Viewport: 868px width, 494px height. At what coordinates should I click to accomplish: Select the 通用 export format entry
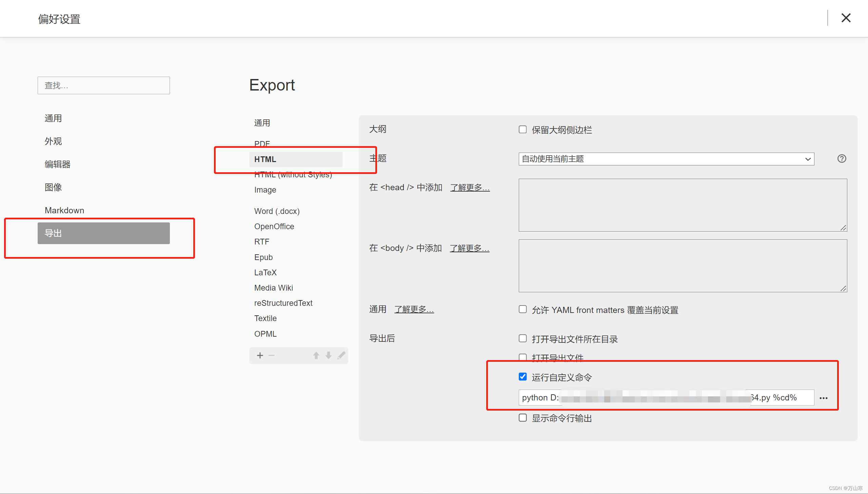click(x=262, y=123)
